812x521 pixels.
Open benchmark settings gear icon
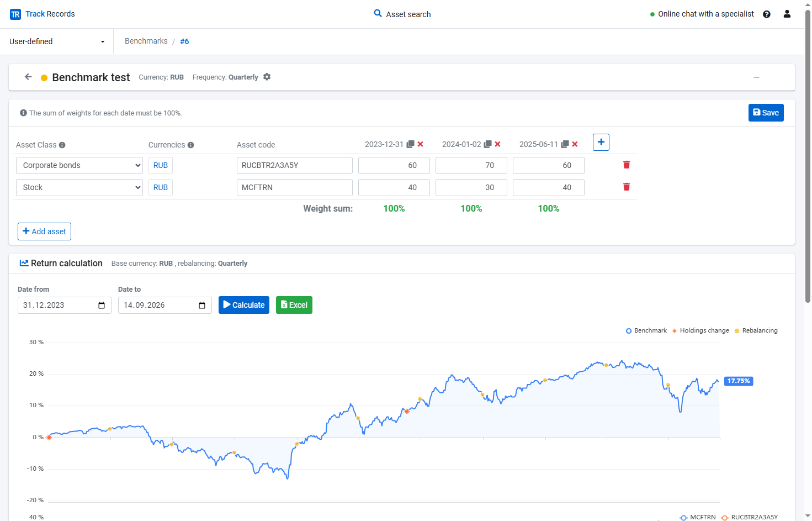click(x=267, y=77)
